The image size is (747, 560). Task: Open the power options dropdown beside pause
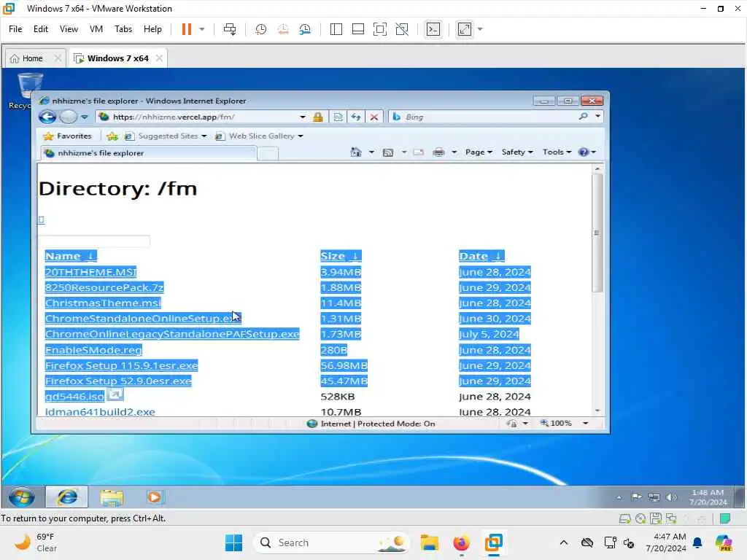[x=202, y=29]
